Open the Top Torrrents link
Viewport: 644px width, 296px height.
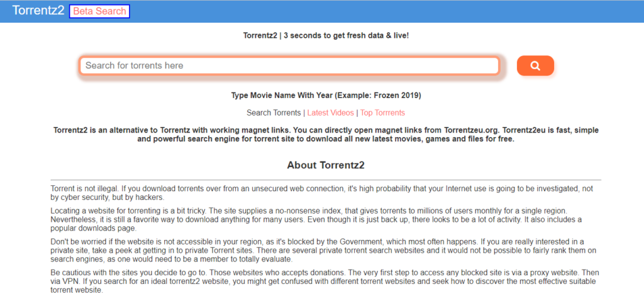(x=383, y=113)
